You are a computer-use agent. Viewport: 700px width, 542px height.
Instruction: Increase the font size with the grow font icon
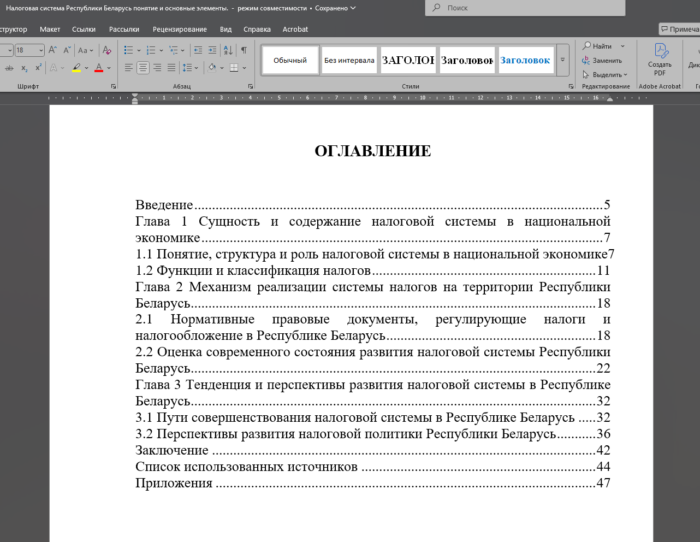tap(53, 50)
